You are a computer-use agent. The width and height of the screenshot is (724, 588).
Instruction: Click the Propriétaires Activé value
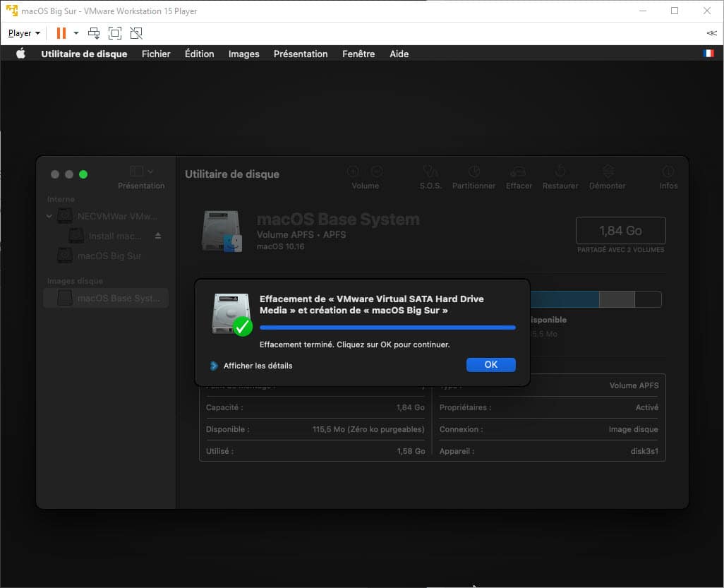(x=647, y=407)
